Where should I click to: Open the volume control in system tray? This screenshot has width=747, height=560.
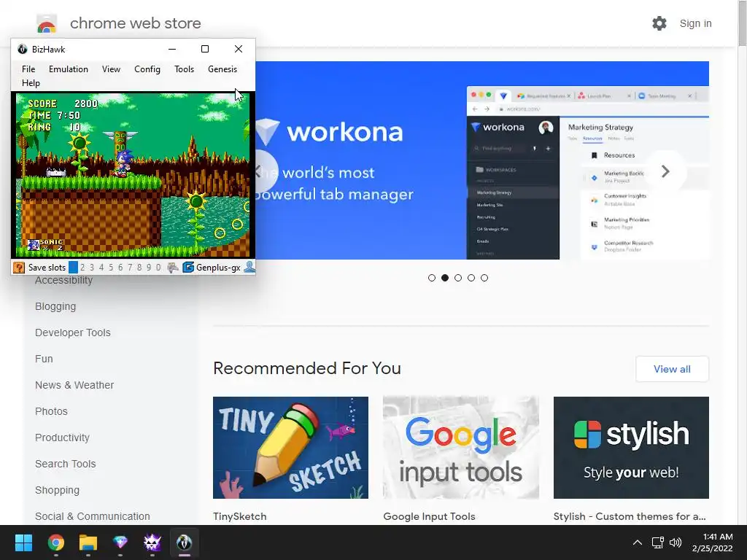(x=676, y=542)
